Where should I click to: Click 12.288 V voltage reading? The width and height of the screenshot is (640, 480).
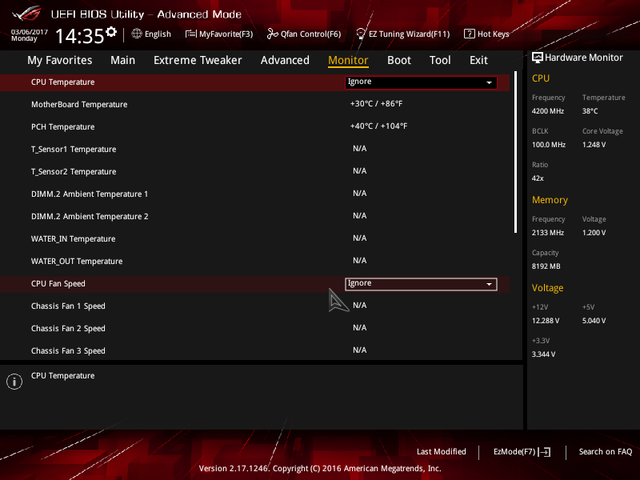pos(546,321)
